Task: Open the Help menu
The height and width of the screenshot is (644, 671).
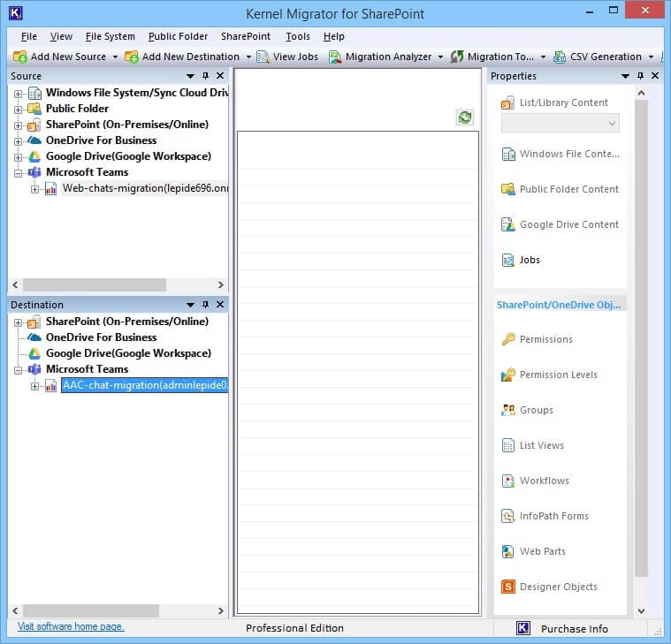Action: point(334,37)
